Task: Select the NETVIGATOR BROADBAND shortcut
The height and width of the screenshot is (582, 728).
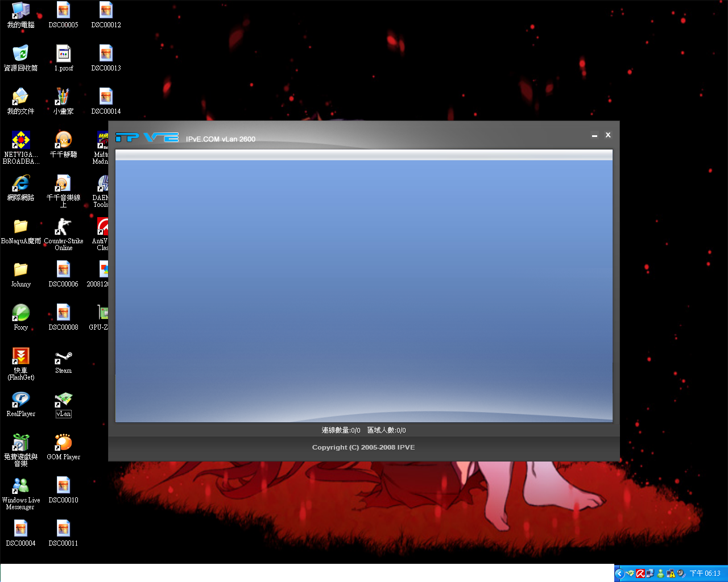Action: point(20,148)
